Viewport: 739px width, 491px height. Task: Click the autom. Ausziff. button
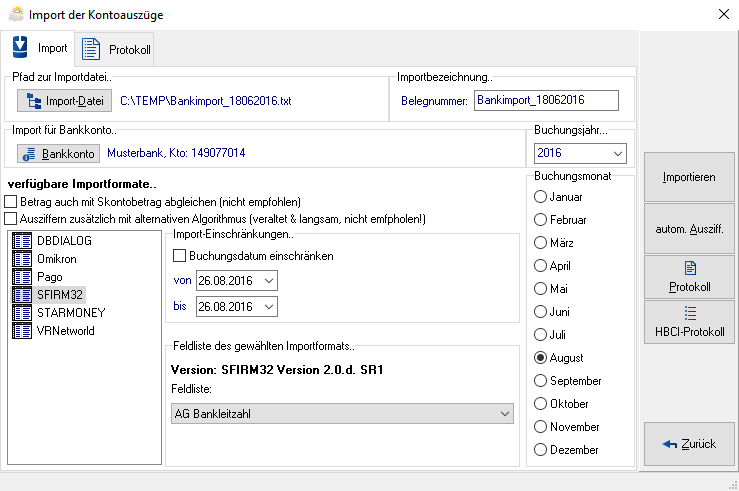click(x=689, y=229)
